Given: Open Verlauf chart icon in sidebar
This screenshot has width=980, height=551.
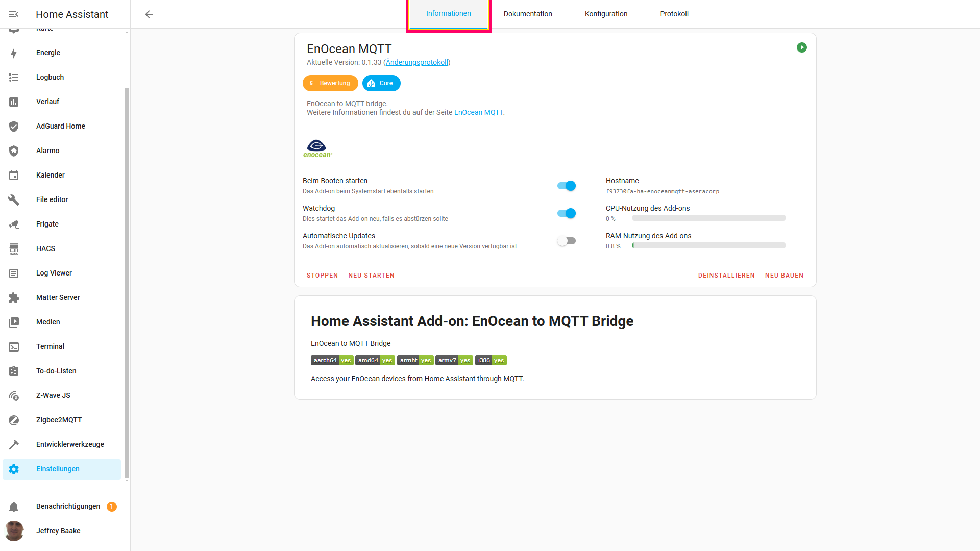Looking at the screenshot, I should [x=14, y=102].
